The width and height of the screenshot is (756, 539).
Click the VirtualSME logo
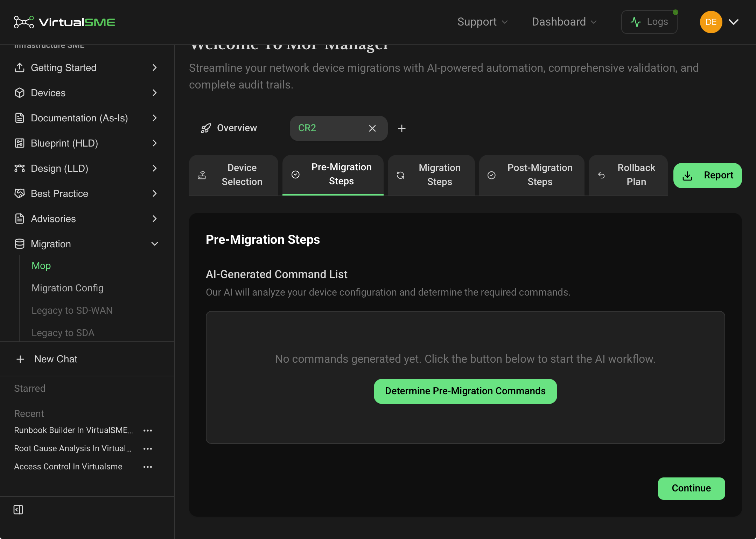click(x=64, y=22)
